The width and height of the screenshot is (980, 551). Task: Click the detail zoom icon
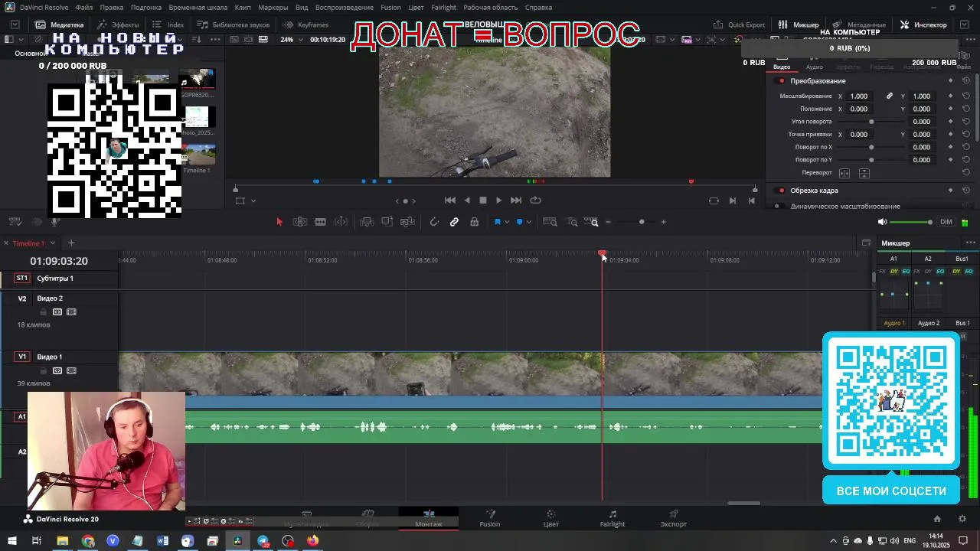click(573, 222)
